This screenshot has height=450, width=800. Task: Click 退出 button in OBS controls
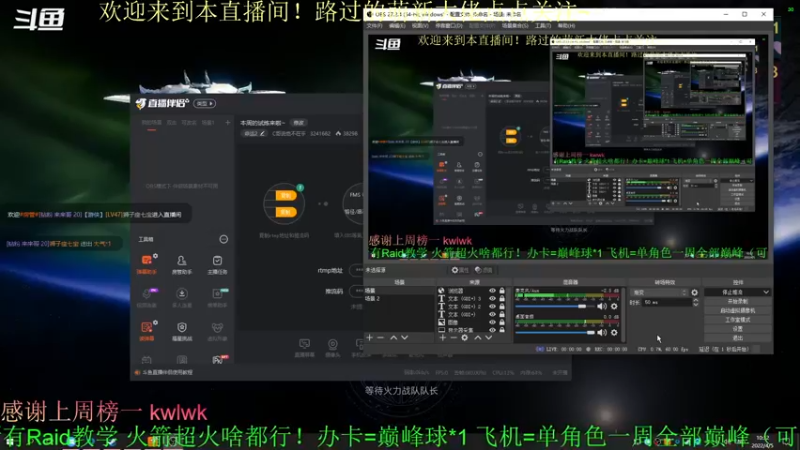pyautogui.click(x=737, y=338)
